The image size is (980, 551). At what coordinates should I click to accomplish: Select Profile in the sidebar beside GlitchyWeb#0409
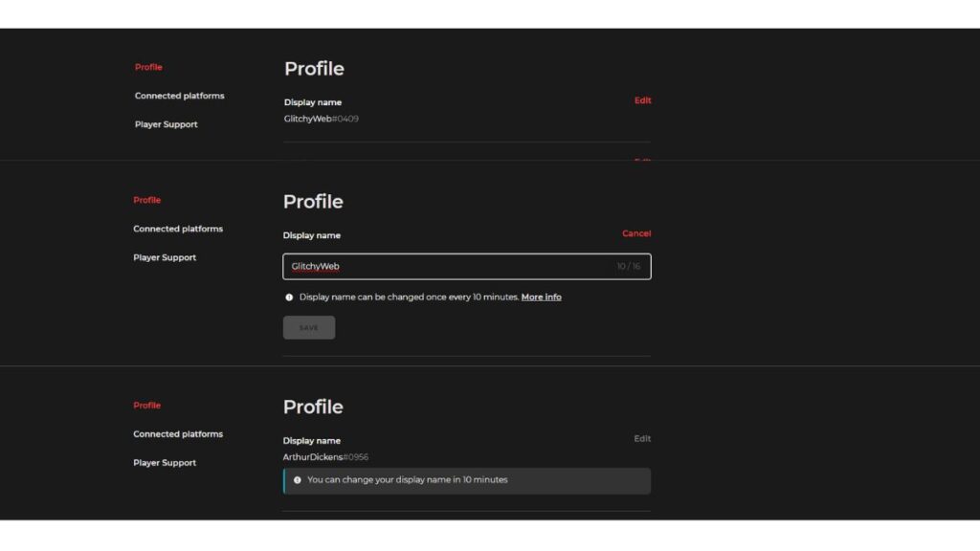click(x=148, y=67)
